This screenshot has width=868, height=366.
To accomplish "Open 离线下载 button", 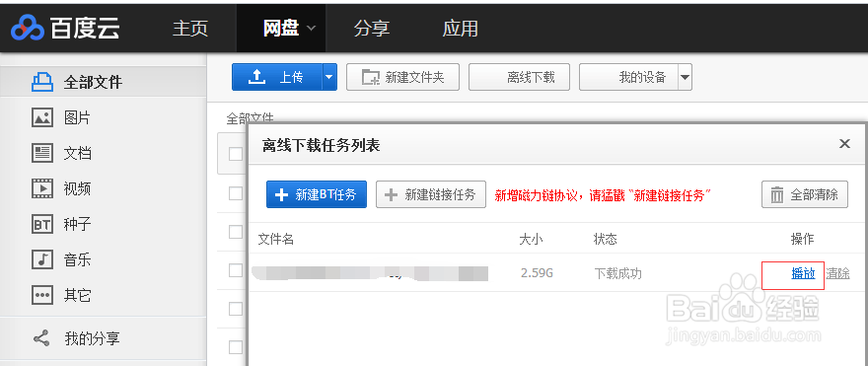I will coord(519,77).
